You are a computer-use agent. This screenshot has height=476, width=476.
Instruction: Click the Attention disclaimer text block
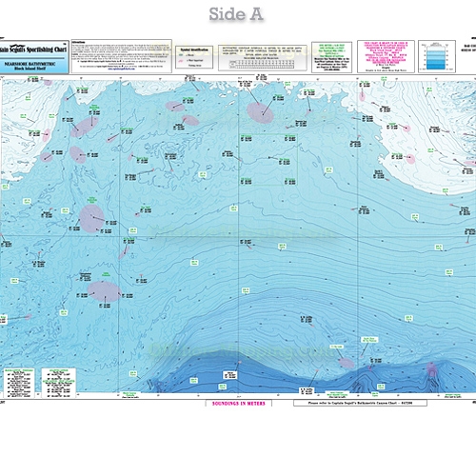[x=122, y=56]
